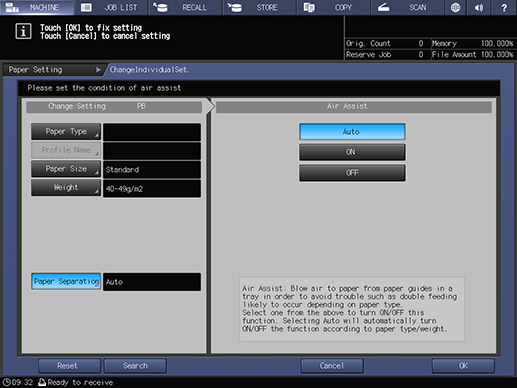This screenshot has width=517, height=388.
Task: Click the Reserve Job value
Action: point(421,54)
